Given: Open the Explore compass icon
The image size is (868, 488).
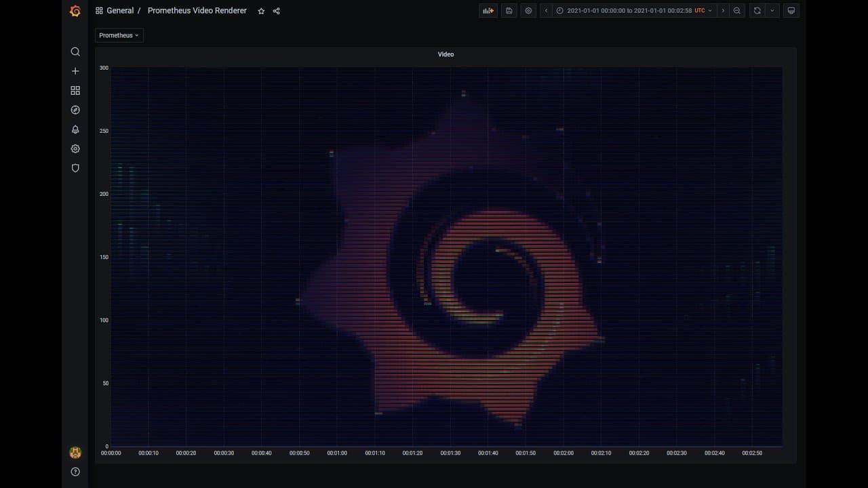Looking at the screenshot, I should point(75,110).
